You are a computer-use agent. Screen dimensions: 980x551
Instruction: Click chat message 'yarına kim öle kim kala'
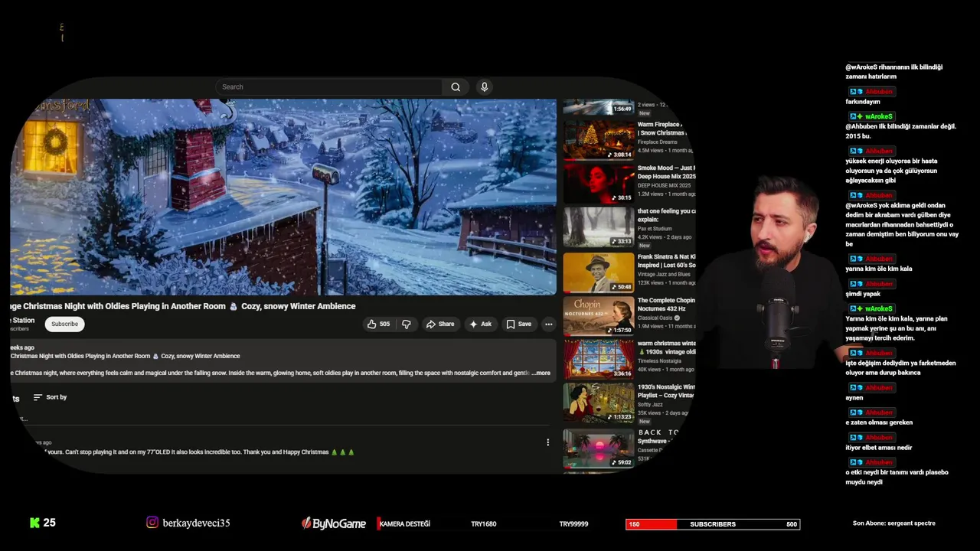pyautogui.click(x=879, y=269)
